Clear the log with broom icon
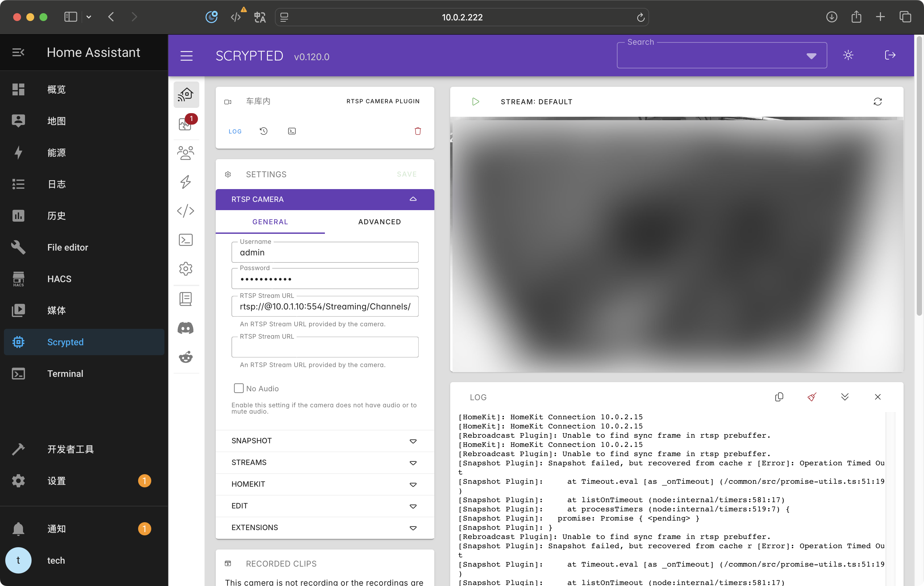Viewport: 924px width, 586px height. (x=812, y=397)
